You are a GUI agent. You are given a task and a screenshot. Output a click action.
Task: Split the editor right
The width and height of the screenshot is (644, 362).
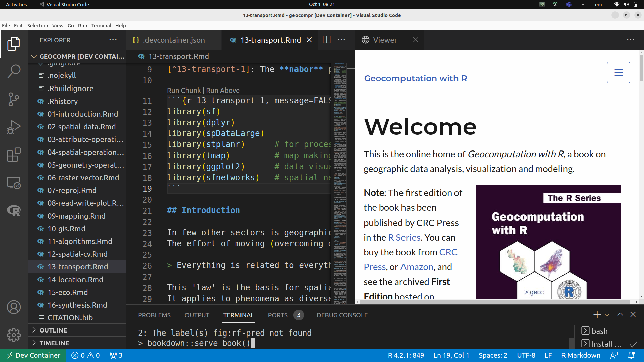pyautogui.click(x=326, y=40)
